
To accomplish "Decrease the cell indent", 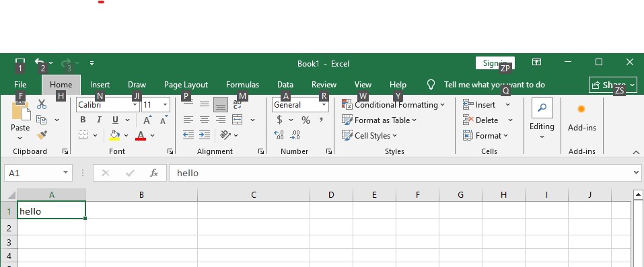I will tap(188, 135).
